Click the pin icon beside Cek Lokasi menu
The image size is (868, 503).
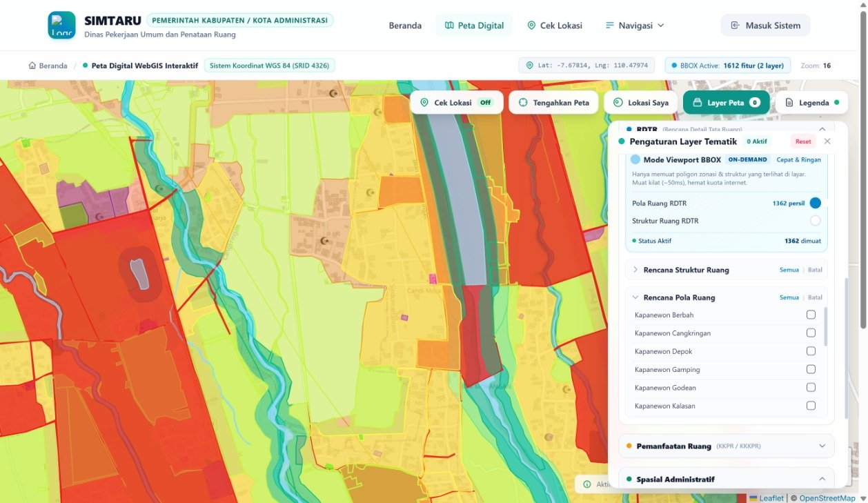[531, 26]
